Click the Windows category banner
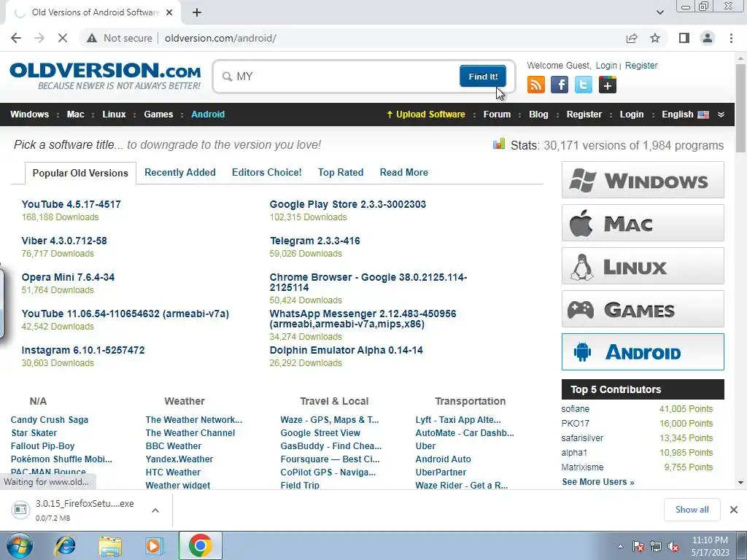 click(643, 180)
